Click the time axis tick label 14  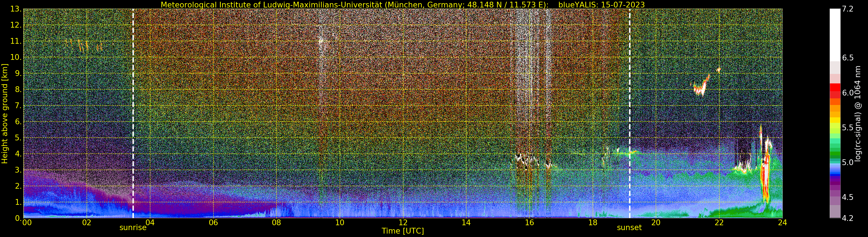(466, 222)
